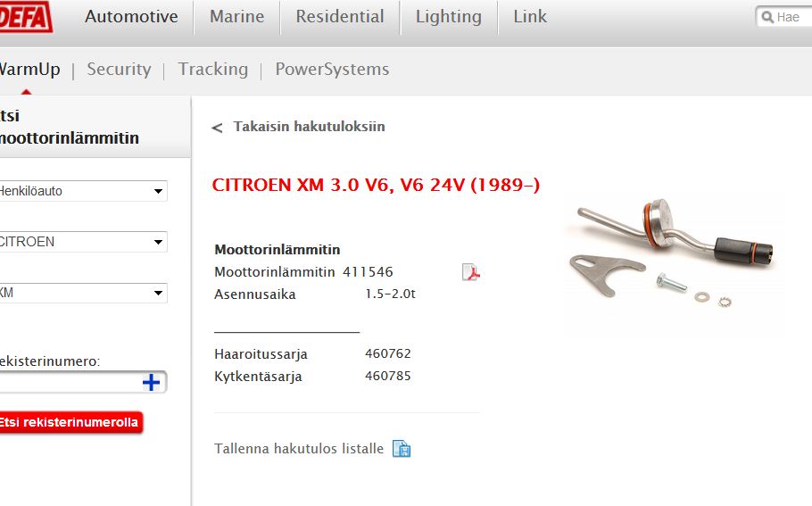Screen dimensions: 812x506
Task: Switch to the Security tab
Action: tap(119, 69)
